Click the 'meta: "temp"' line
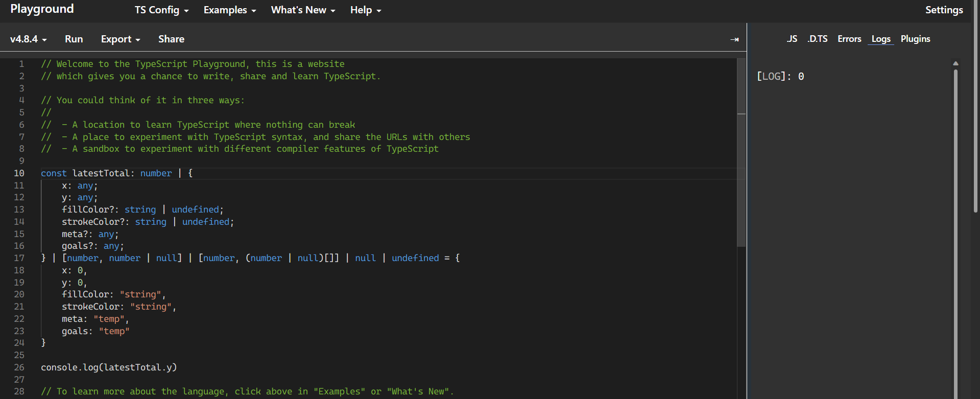980x399 pixels. coord(95,319)
